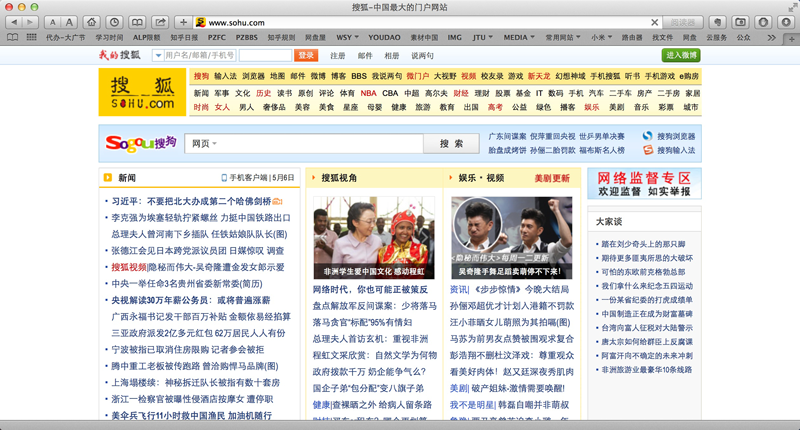Open the 吴奇隆 entertainment photo thumbnail

(x=511, y=237)
